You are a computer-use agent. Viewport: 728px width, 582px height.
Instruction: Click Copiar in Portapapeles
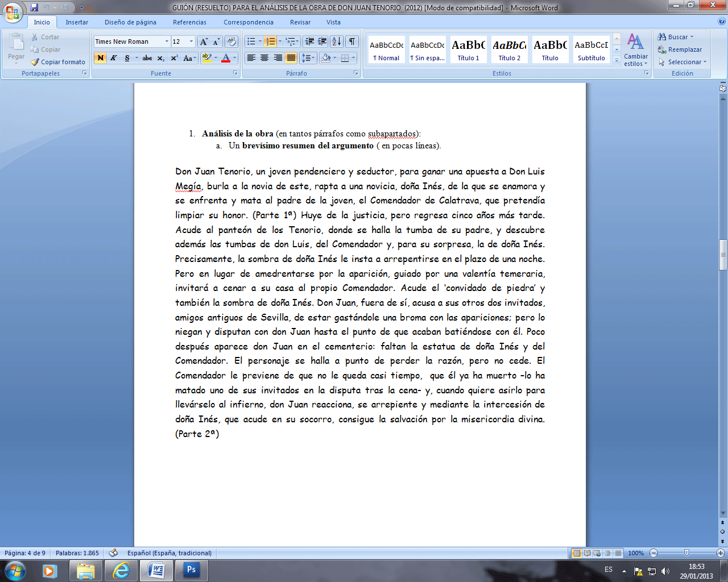click(x=45, y=49)
